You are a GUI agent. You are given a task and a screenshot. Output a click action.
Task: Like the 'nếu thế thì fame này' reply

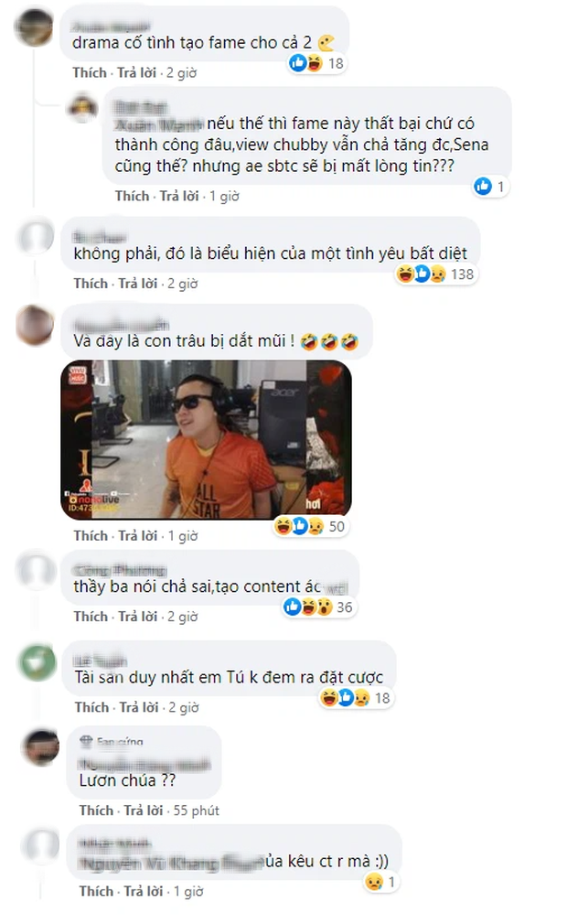click(x=132, y=196)
